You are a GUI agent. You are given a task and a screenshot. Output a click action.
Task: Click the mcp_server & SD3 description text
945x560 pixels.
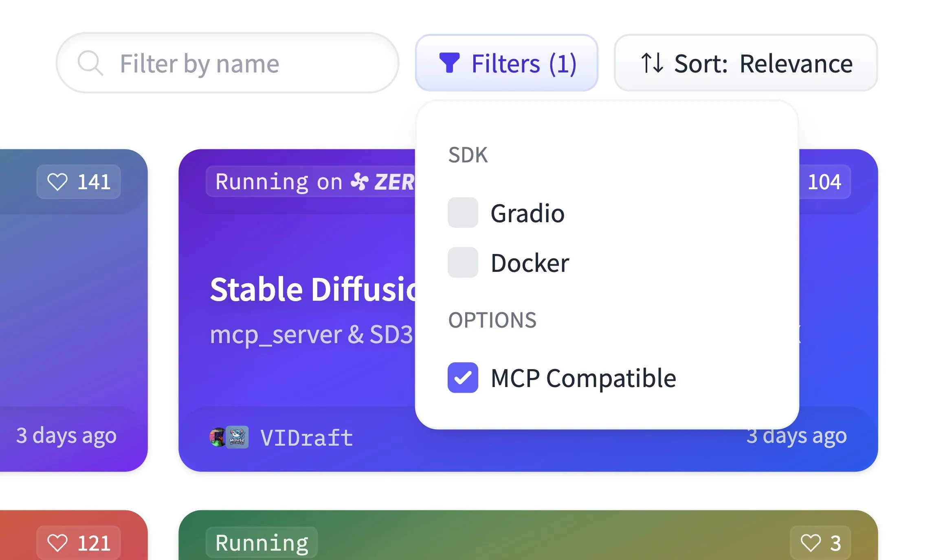(x=312, y=335)
